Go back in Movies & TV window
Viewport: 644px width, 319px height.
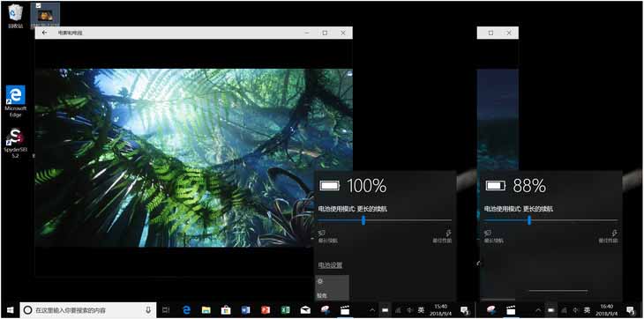coord(44,33)
